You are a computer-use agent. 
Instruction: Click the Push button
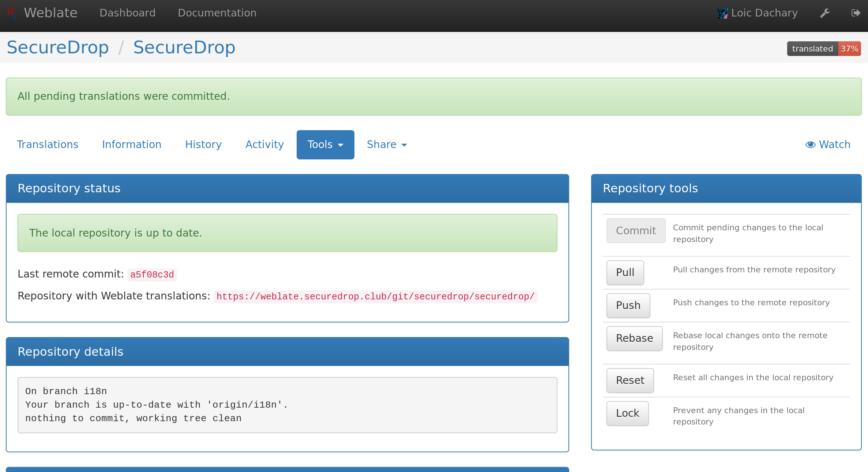(x=628, y=305)
